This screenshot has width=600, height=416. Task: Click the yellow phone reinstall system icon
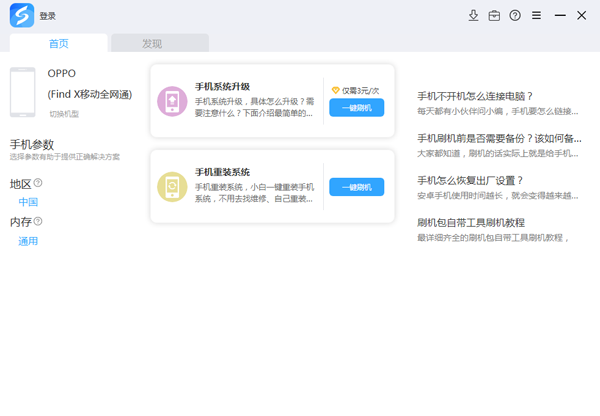172,187
